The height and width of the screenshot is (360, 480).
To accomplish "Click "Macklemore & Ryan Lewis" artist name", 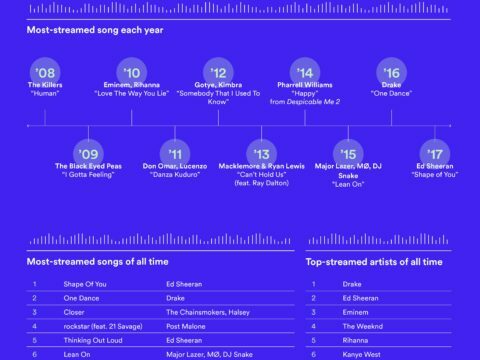I will click(262, 166).
